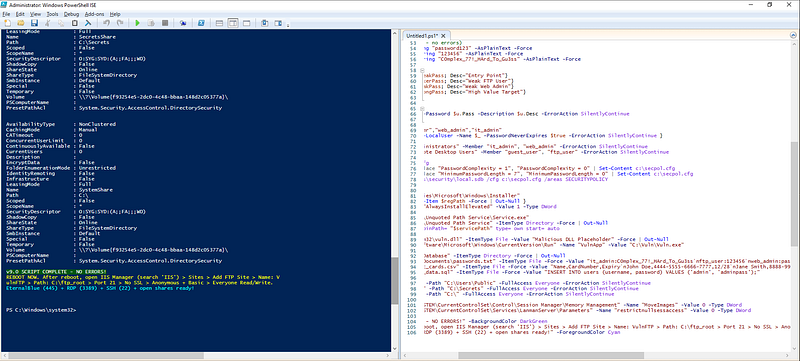Paste from clipboard using the Paste icon
Image resolution: width=800 pixels, height=361 pixels.
(74, 23)
